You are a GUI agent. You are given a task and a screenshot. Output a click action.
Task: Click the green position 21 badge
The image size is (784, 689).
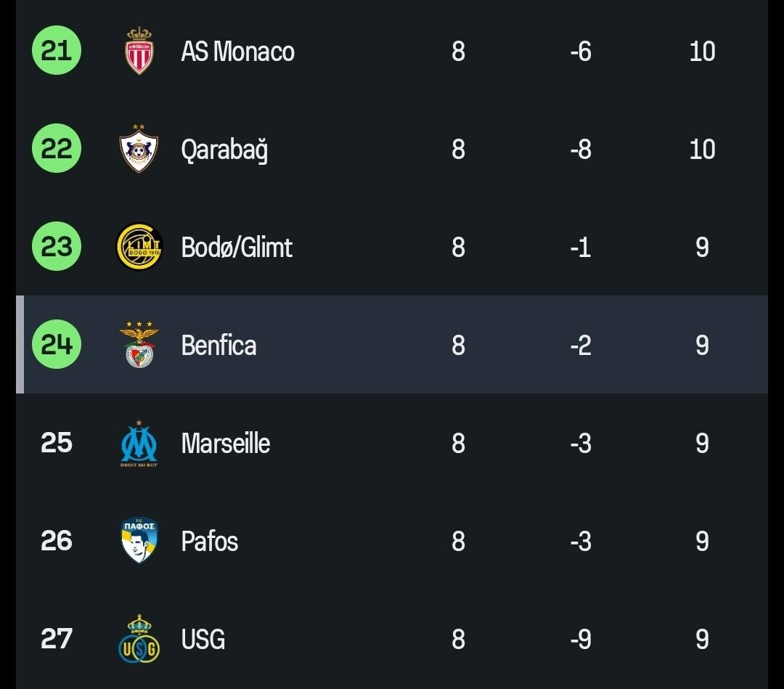57,51
